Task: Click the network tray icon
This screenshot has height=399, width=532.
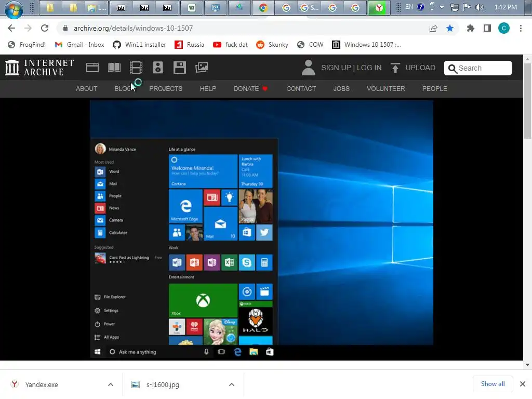Action: (454, 7)
